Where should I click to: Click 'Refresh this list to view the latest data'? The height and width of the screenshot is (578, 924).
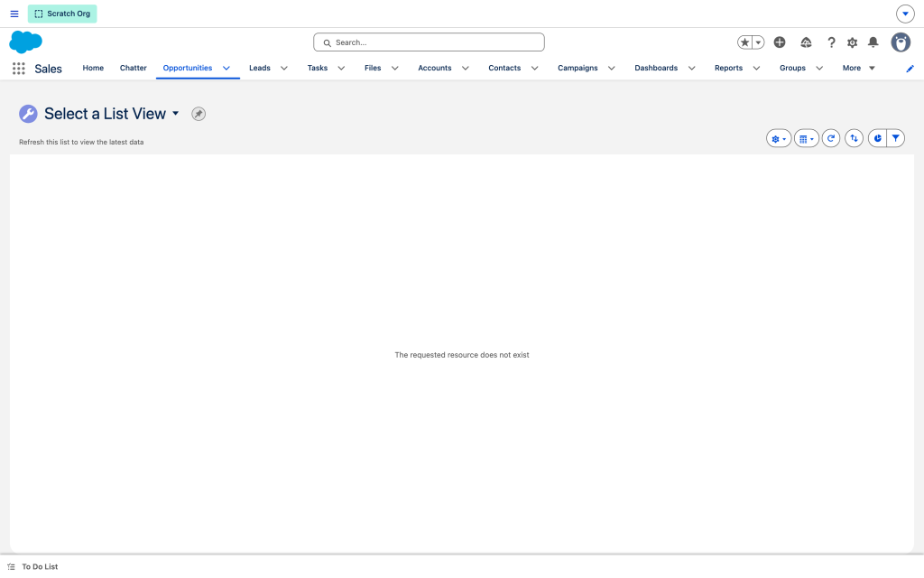(81, 142)
